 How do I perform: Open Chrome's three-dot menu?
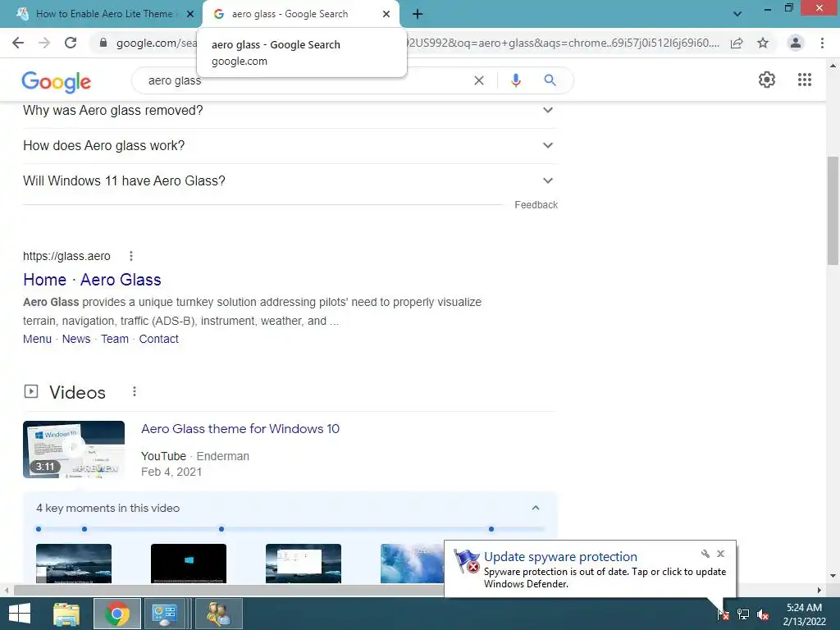(x=822, y=43)
